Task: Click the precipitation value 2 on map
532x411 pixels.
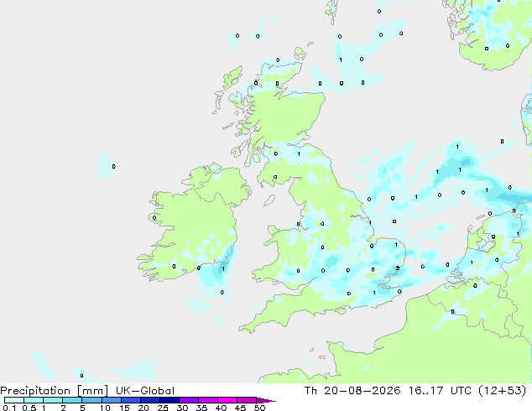Action: tap(397, 268)
